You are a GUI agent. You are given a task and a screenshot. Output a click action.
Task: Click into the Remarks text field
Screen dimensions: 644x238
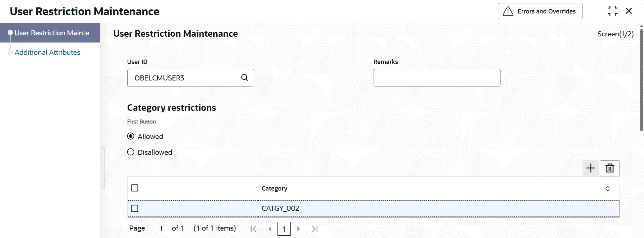[x=437, y=78]
